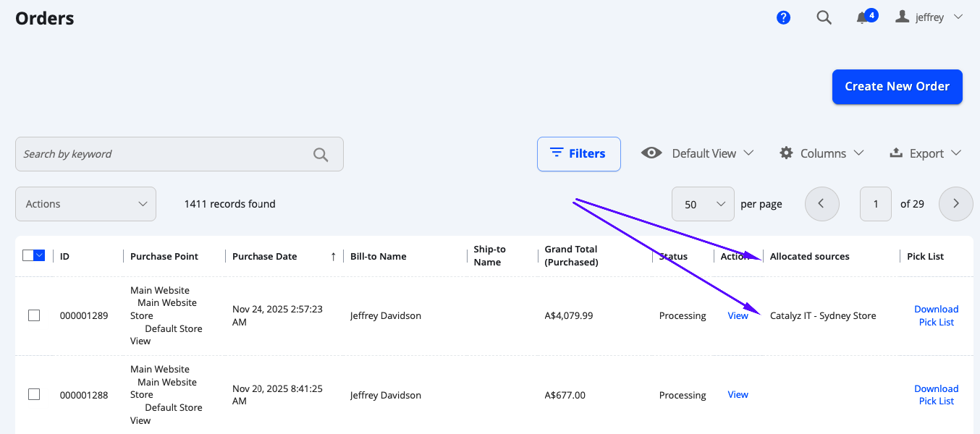Click the eye icon for Default View
Image resolution: width=980 pixels, height=434 pixels.
[651, 153]
